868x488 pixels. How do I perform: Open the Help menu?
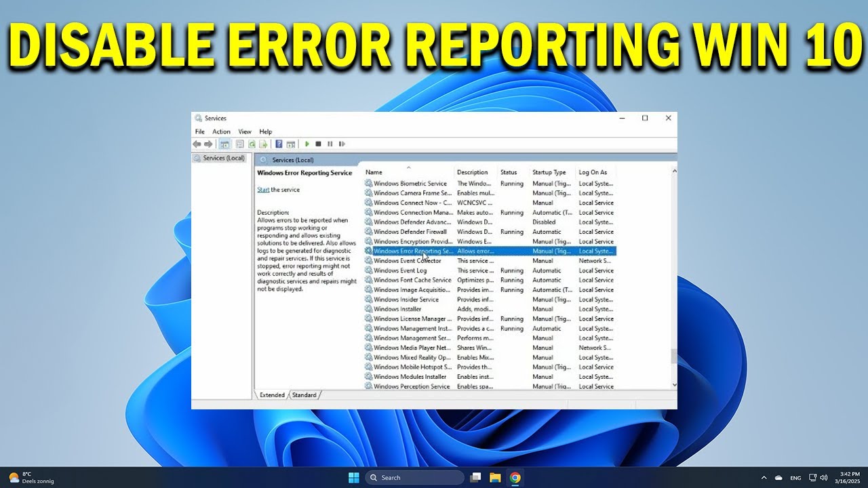[x=266, y=131]
